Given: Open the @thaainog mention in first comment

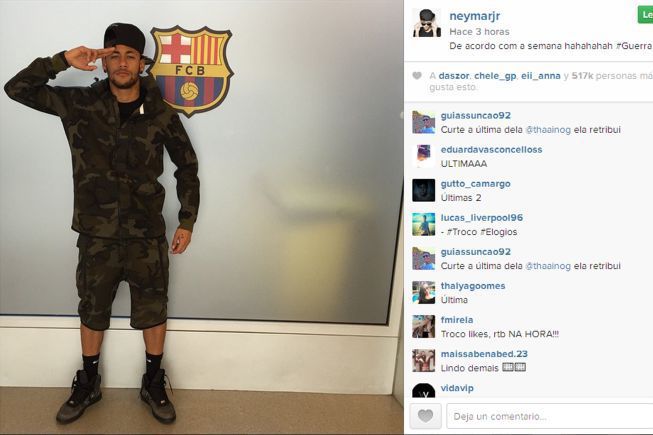Looking at the screenshot, I should (548, 129).
